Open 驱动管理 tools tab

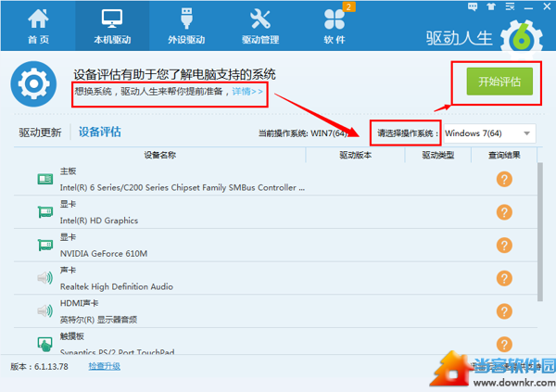point(259,26)
